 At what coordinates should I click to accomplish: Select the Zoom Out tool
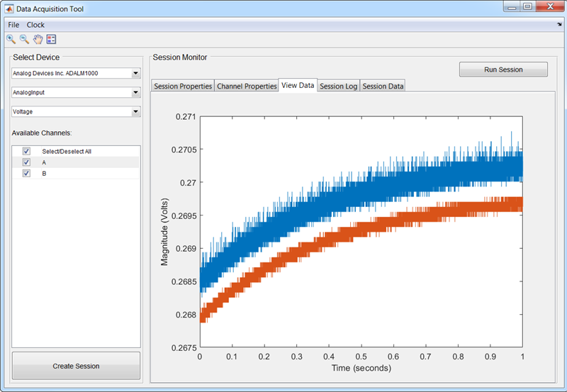(x=24, y=40)
